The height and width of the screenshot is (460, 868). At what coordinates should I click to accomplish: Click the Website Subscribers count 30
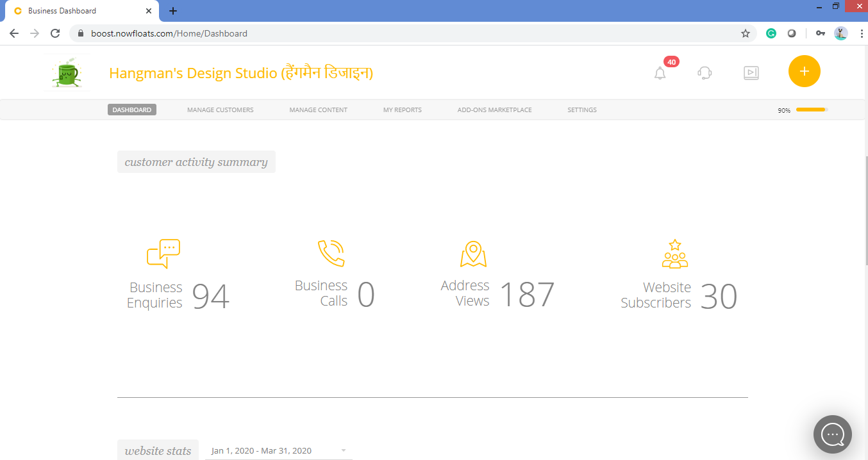(719, 296)
